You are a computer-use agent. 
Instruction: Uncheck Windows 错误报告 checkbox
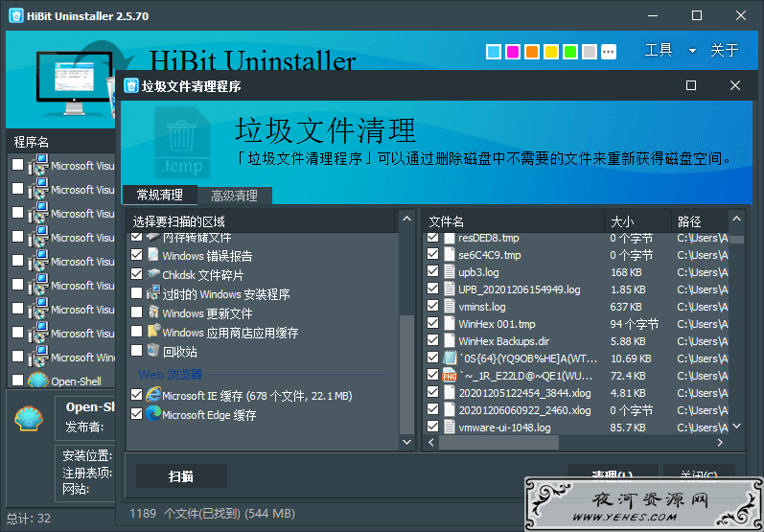pyautogui.click(x=136, y=255)
